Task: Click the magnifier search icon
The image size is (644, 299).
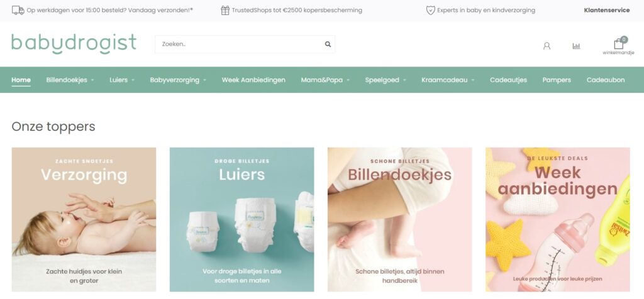Action: point(328,45)
